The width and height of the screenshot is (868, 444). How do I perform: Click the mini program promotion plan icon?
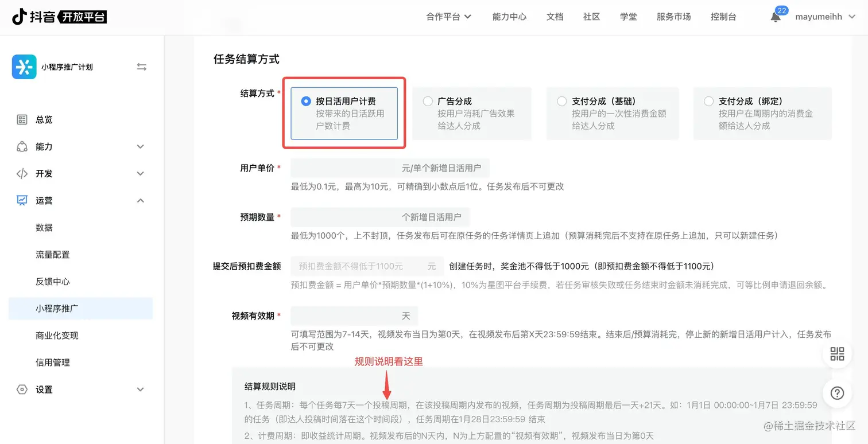[24, 67]
